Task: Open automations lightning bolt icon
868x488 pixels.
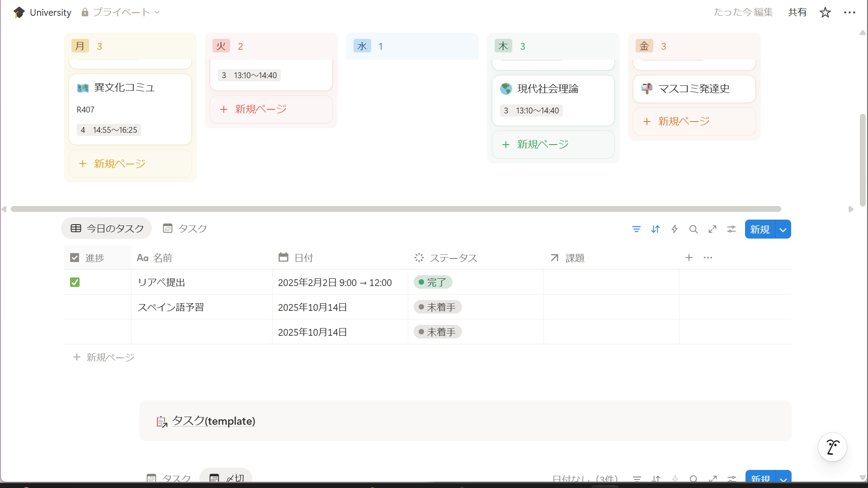Action: 675,230
